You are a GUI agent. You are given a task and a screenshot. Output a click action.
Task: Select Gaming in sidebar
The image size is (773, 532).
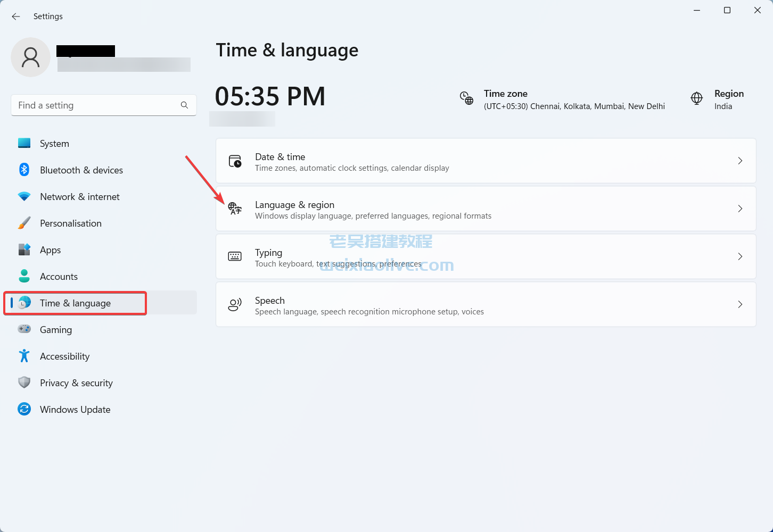(104, 329)
